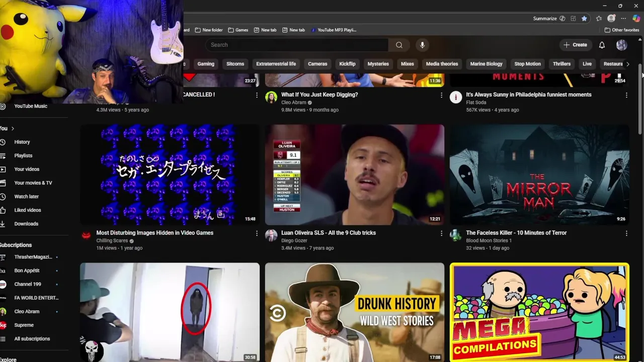The image size is (644, 362).
Task: Start voice search with microphone icon
Action: 422,45
